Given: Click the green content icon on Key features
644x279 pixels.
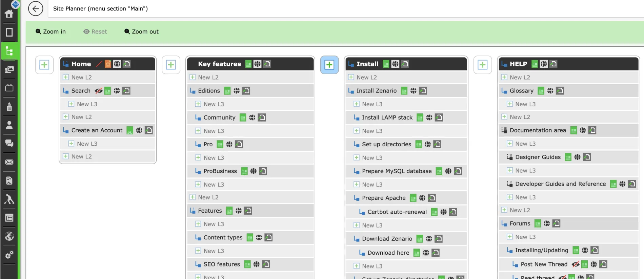Looking at the screenshot, I should pos(248,64).
